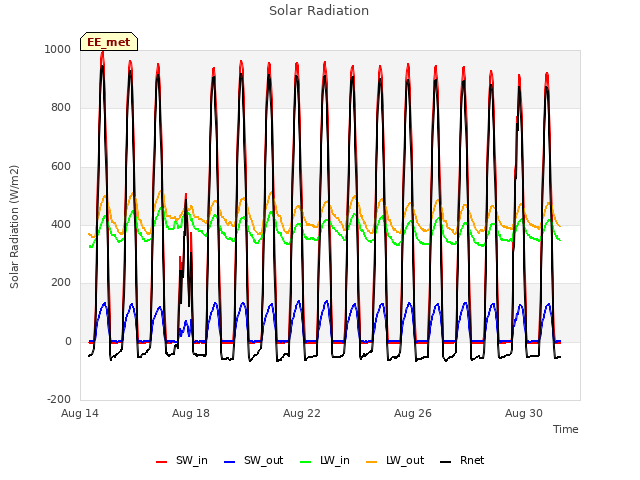This screenshot has height=480, width=640.
Task: Click the 800 y-axis tick label
Action: [x=61, y=108]
